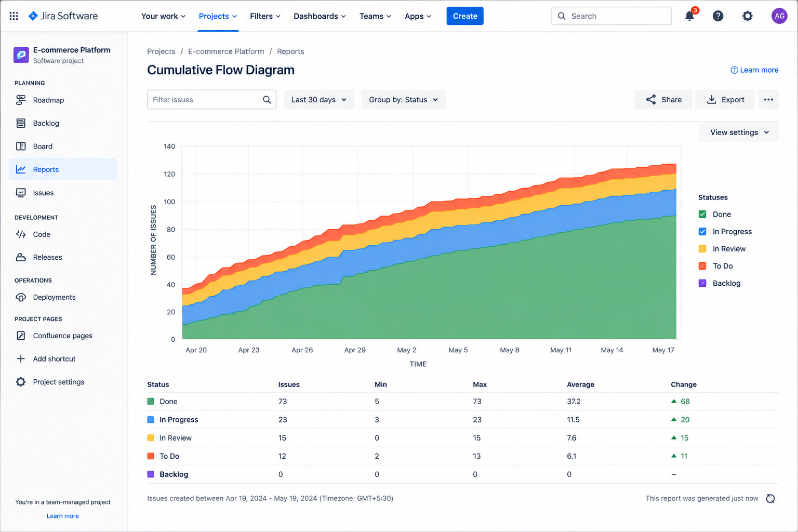Open the Teams dropdown
The height and width of the screenshot is (532, 798).
375,16
